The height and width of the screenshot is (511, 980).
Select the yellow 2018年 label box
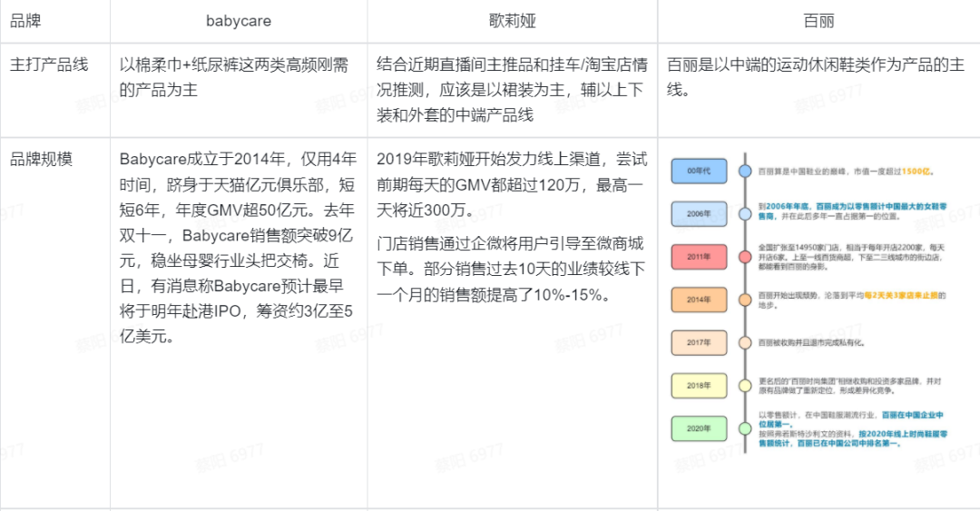point(698,385)
